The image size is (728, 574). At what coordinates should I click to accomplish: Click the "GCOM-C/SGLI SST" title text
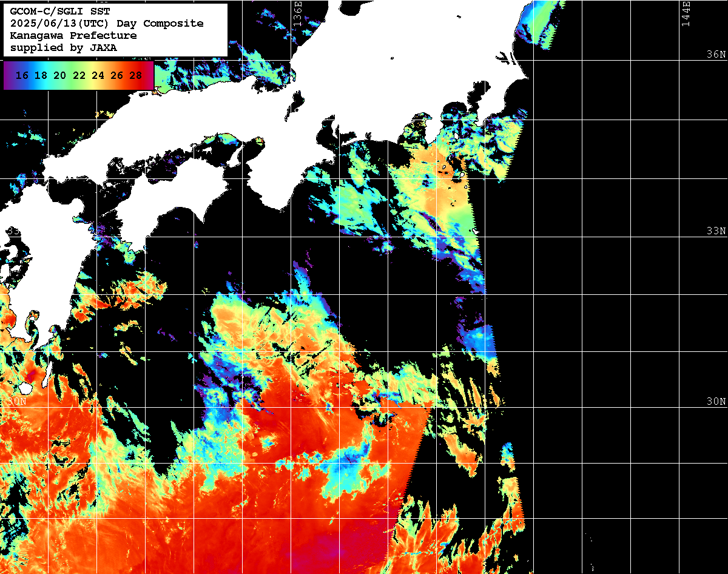click(60, 12)
